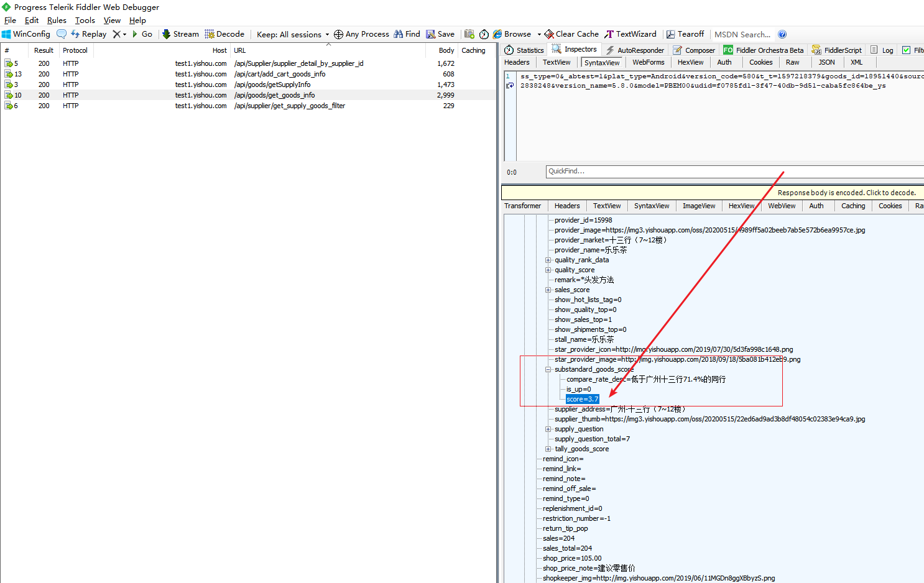Switch to the FiddlerScript tab
The width and height of the screenshot is (924, 583).
837,50
